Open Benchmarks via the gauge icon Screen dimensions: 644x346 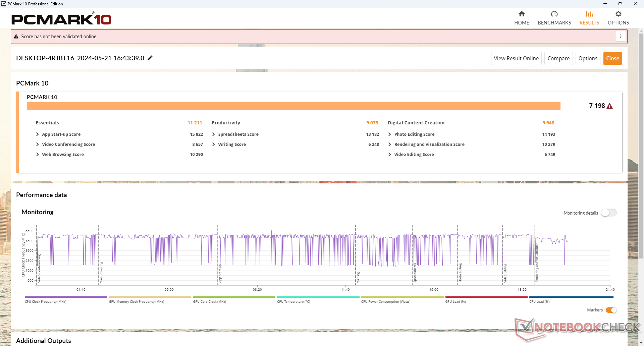coord(554,14)
